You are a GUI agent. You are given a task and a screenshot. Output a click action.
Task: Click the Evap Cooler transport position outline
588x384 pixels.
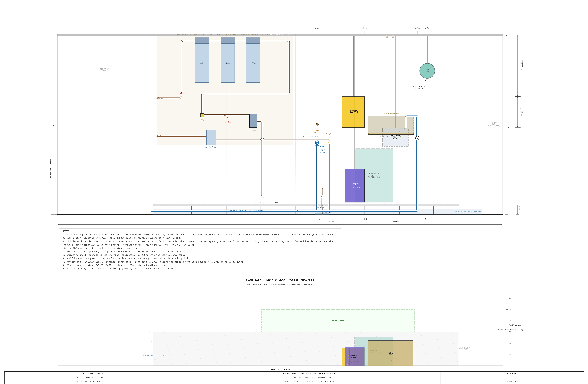pyautogui.click(x=374, y=175)
